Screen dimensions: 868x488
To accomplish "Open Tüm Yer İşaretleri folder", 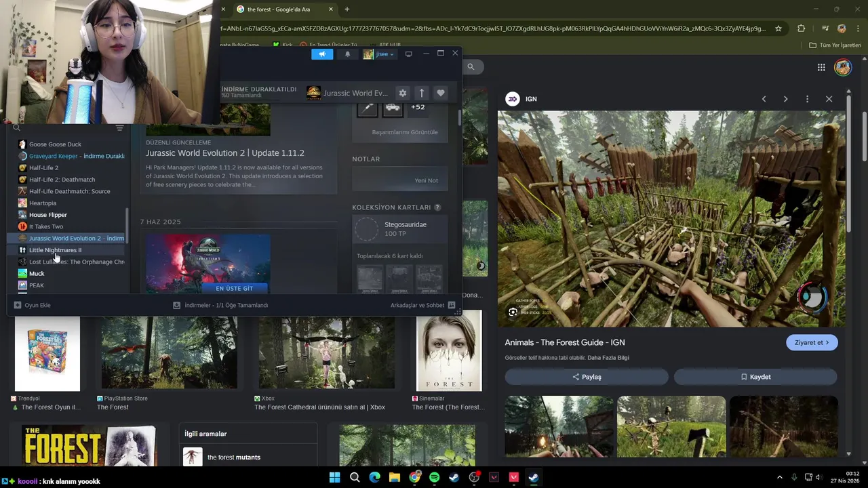I will 835,45.
